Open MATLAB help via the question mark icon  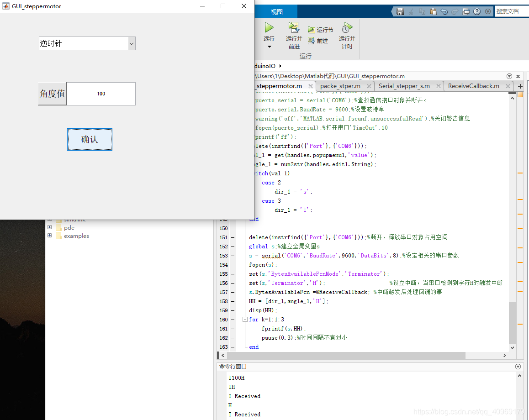[476, 11]
